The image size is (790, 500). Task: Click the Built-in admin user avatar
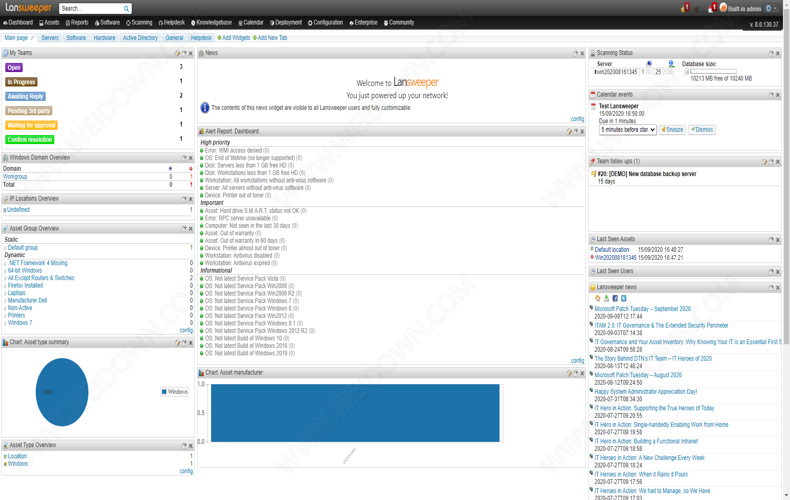(723, 8)
